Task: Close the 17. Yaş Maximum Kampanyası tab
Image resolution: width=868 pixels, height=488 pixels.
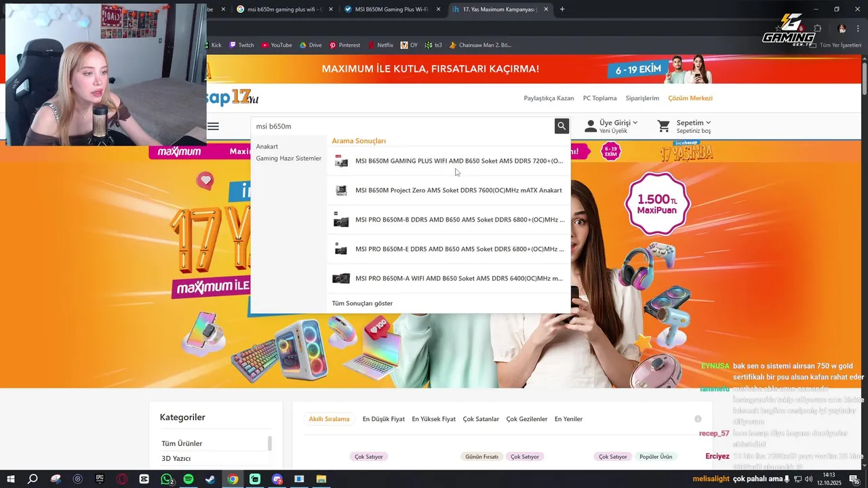Action: [545, 9]
